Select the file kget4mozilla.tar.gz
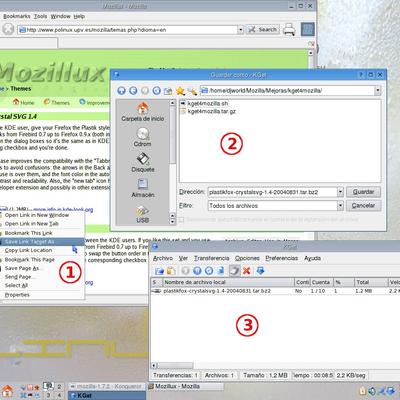400x400 pixels. click(208, 111)
